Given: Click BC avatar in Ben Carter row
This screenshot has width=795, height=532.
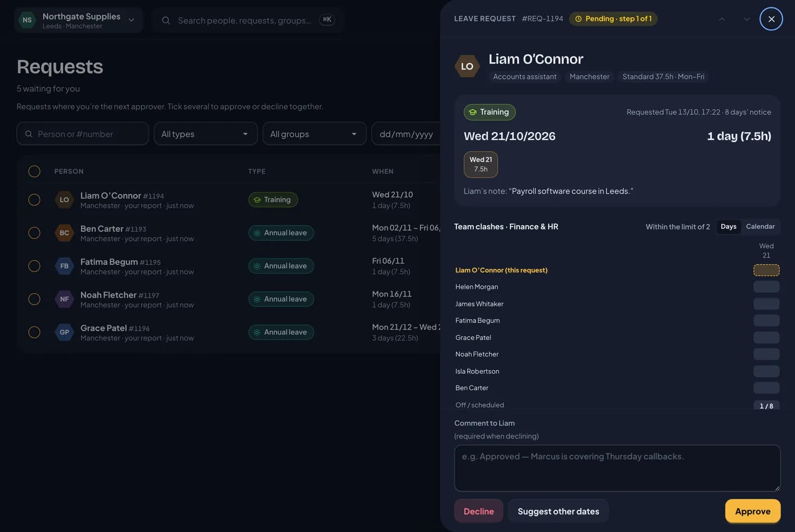Looking at the screenshot, I should (x=64, y=233).
